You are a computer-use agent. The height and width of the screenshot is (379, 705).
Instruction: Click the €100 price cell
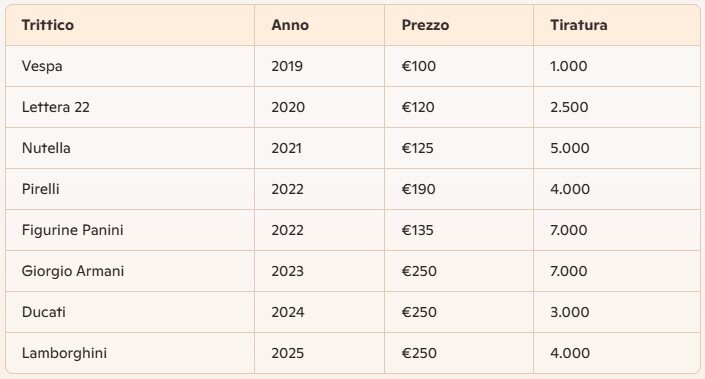pyautogui.click(x=459, y=66)
